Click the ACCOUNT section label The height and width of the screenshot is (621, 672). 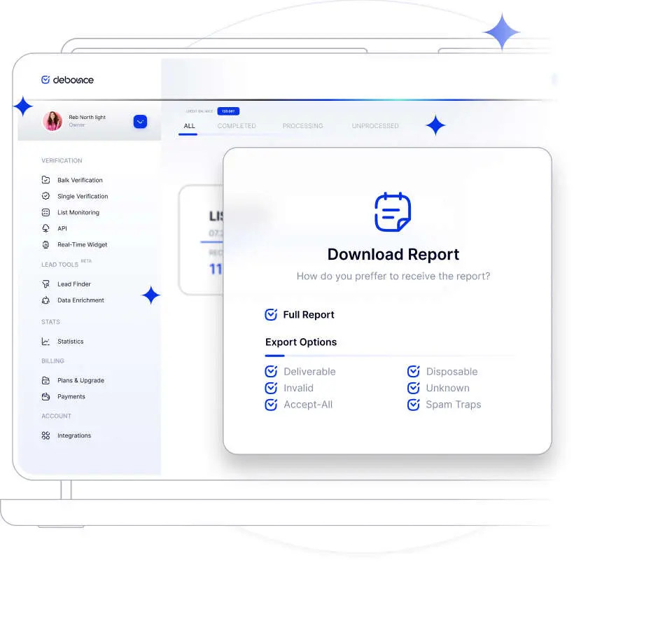coord(56,416)
